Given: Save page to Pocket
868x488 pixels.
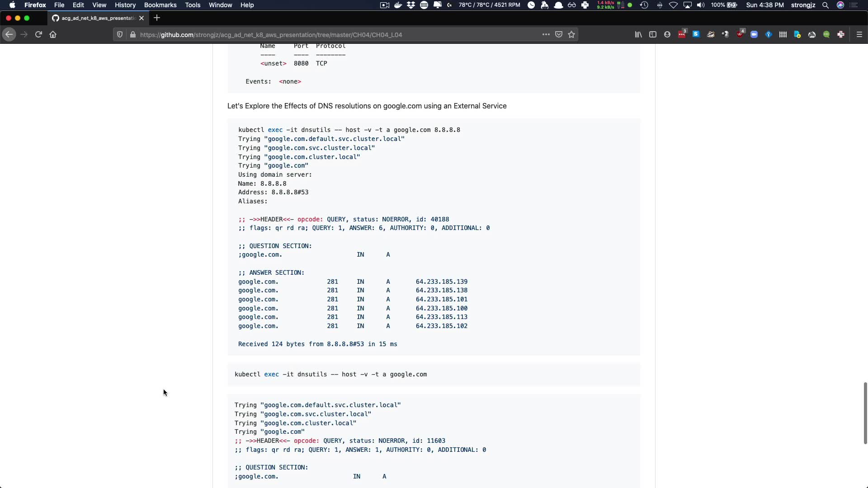Looking at the screenshot, I should [559, 34].
